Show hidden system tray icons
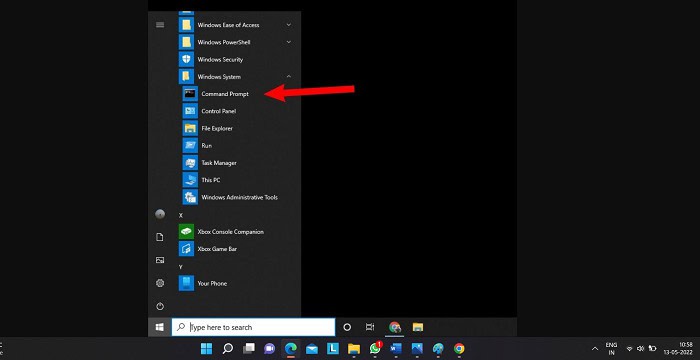Viewport: 700px width, 360px height. point(595,348)
